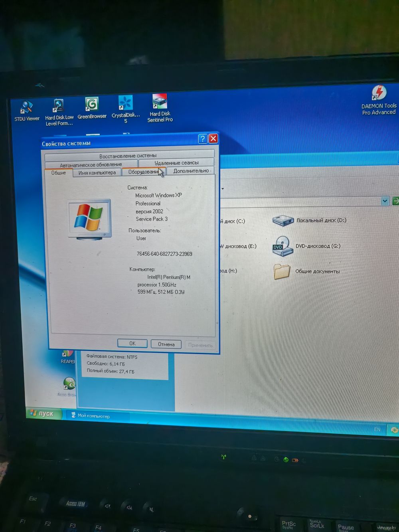The image size is (399, 532).
Task: Open the Оборудование tab
Action: [x=143, y=172]
